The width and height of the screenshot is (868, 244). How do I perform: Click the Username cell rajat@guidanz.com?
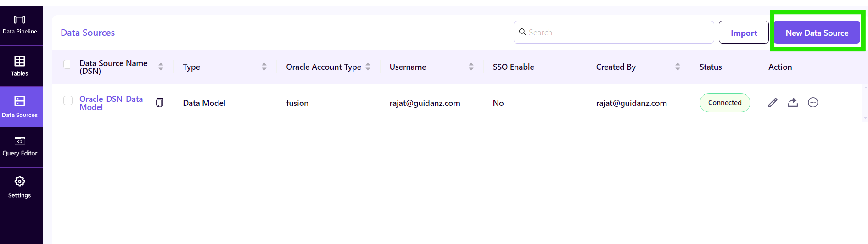point(425,103)
